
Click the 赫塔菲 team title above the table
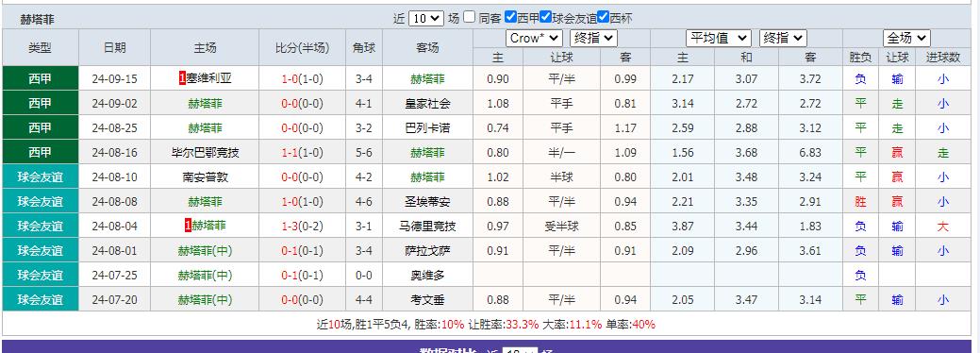click(x=38, y=20)
